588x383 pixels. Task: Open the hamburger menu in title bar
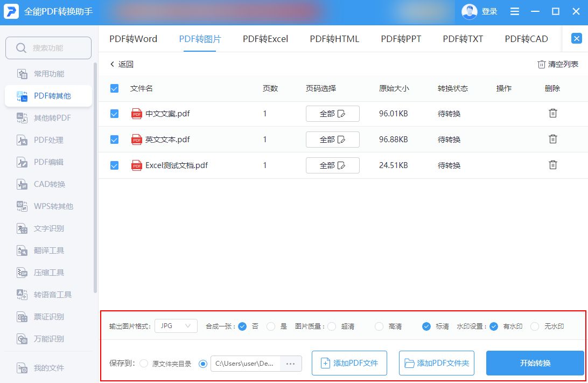click(515, 12)
